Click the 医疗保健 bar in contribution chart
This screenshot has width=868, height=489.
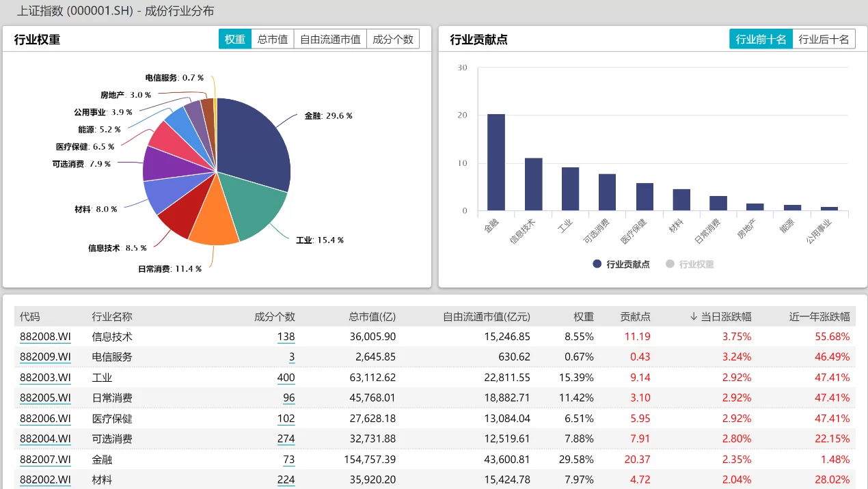[645, 197]
